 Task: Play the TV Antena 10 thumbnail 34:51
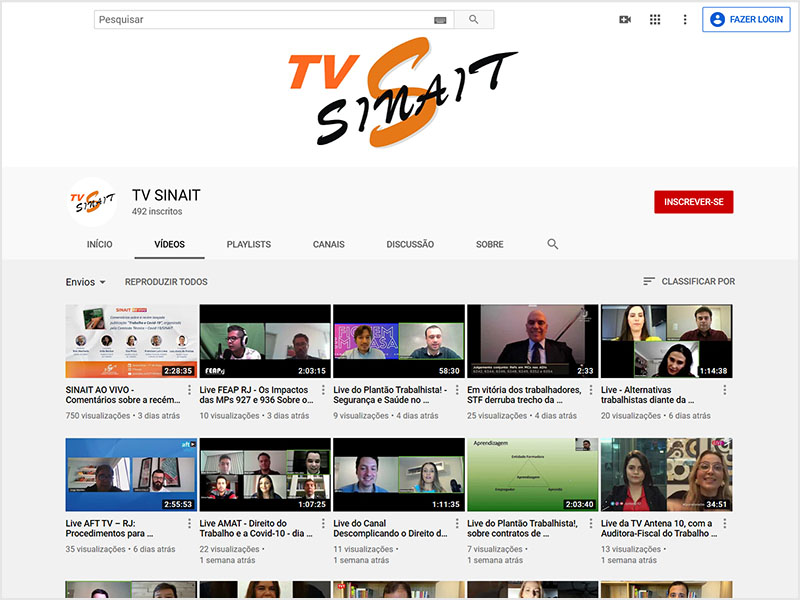coord(666,474)
